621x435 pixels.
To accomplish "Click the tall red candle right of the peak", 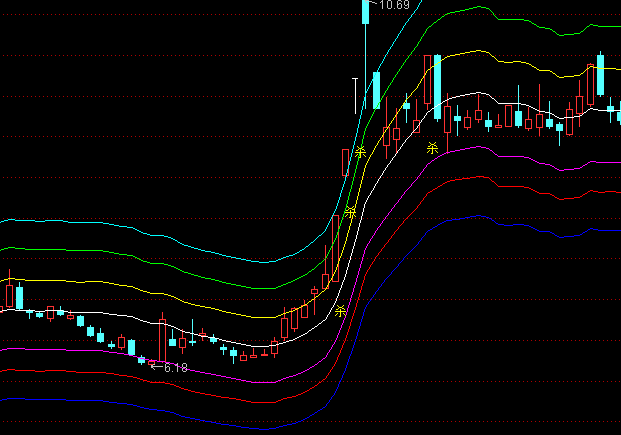I will (x=428, y=79).
